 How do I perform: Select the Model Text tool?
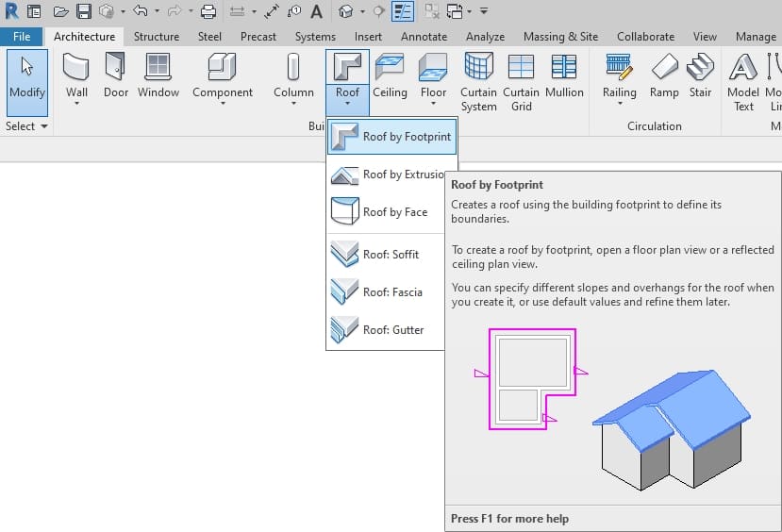coord(743,82)
